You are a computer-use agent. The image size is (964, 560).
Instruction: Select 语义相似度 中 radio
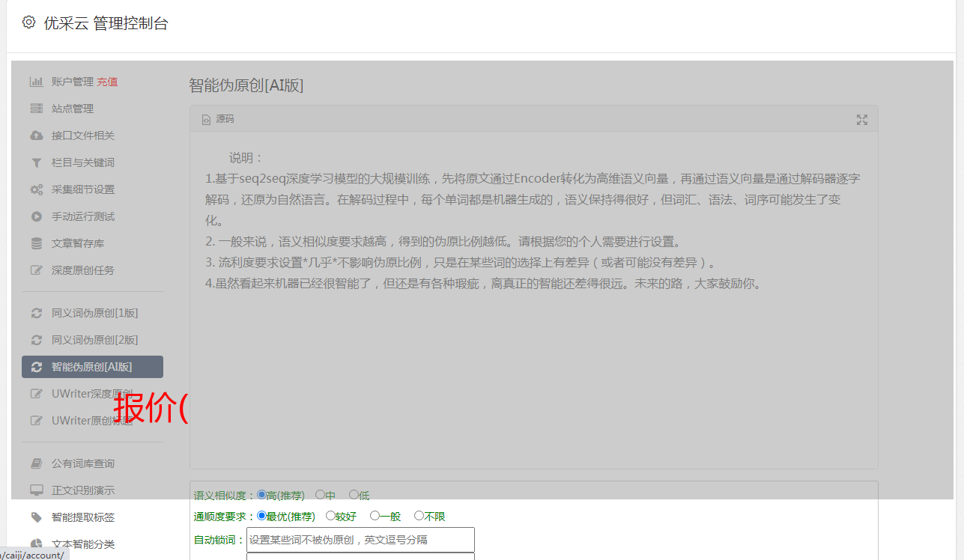320,495
